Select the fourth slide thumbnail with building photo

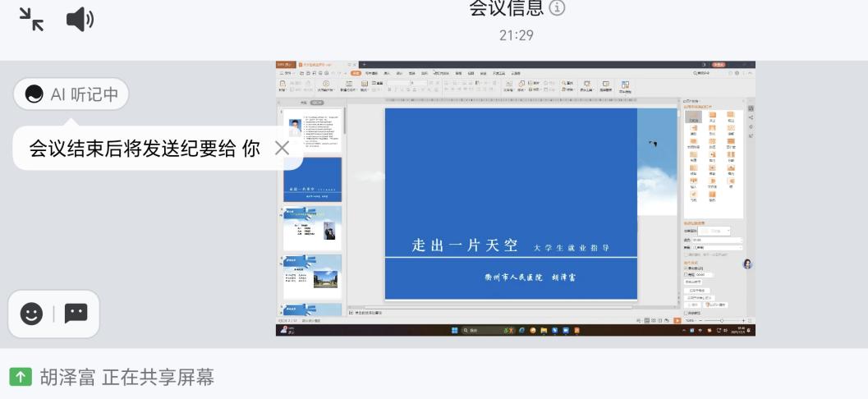pos(312,277)
